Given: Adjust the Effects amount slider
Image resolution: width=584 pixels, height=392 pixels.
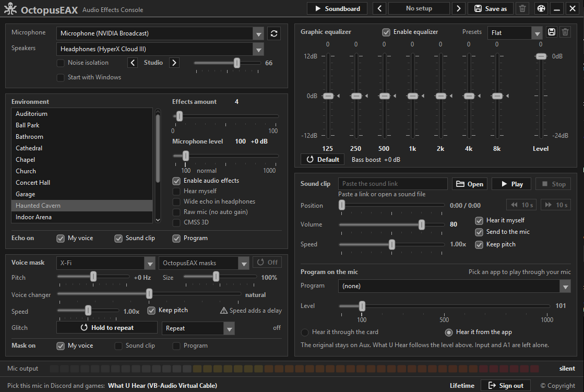Looking at the screenshot, I should click(180, 116).
